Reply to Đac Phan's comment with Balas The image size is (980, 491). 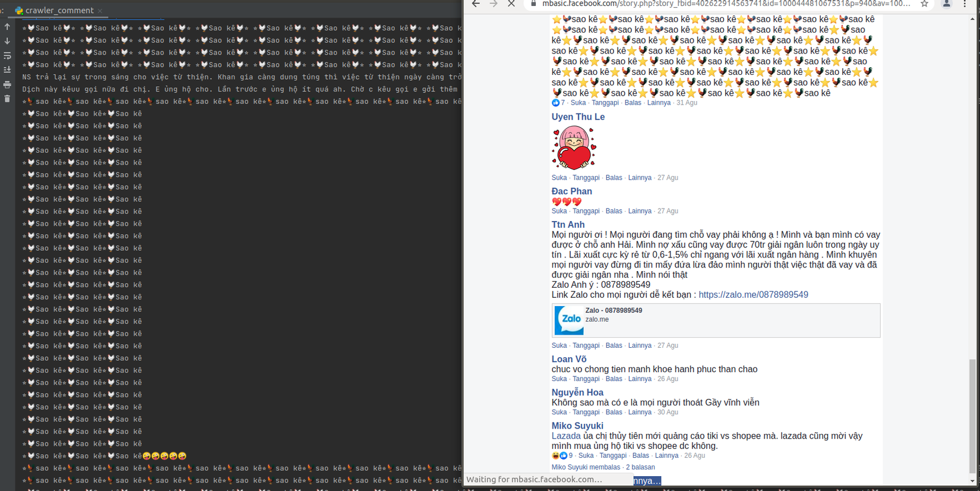click(x=614, y=211)
